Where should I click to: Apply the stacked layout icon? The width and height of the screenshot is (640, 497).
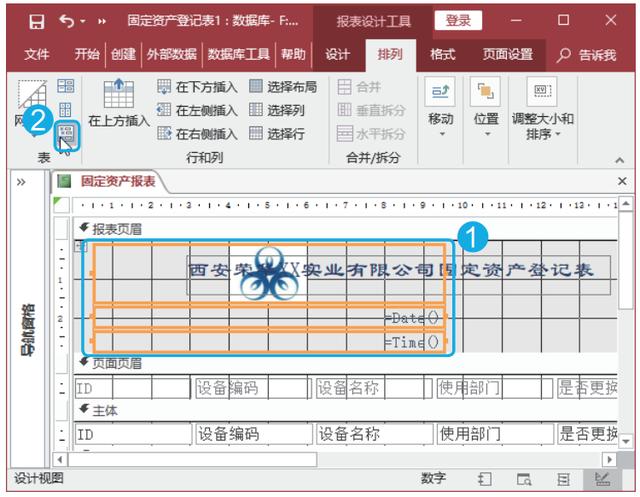click(x=65, y=86)
